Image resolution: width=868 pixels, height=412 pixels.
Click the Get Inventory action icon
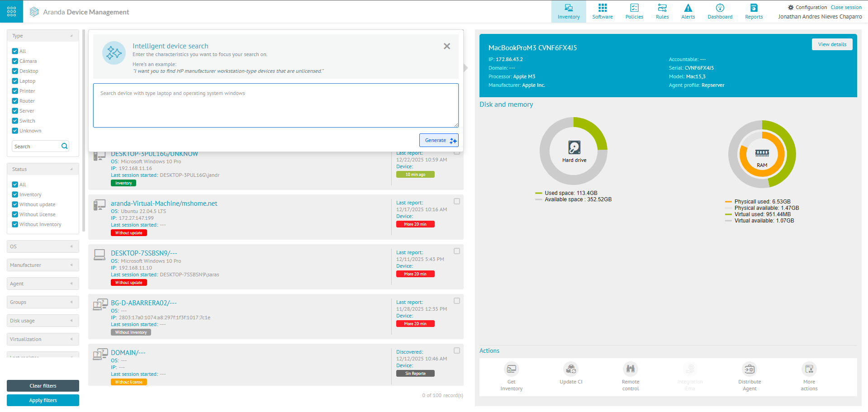(x=511, y=369)
